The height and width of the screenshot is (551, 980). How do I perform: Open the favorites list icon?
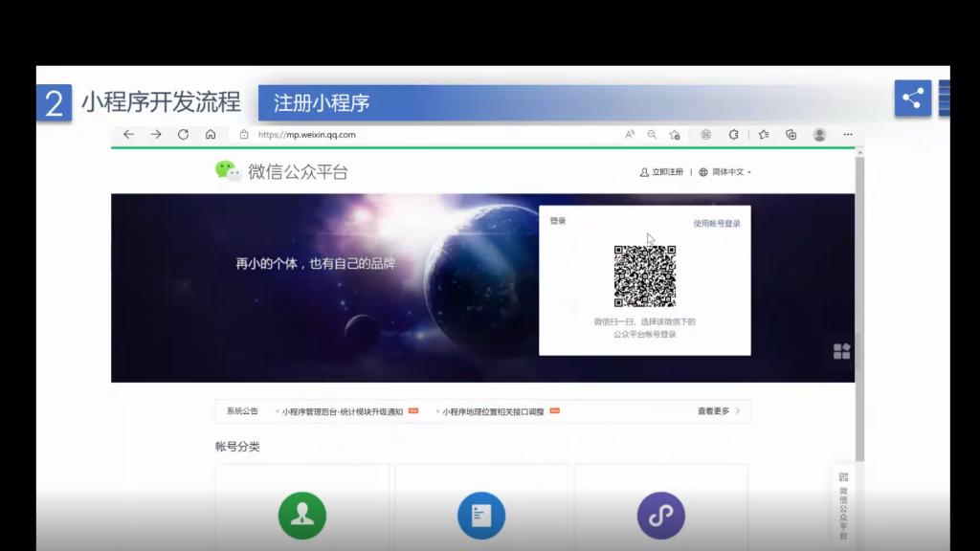(764, 134)
